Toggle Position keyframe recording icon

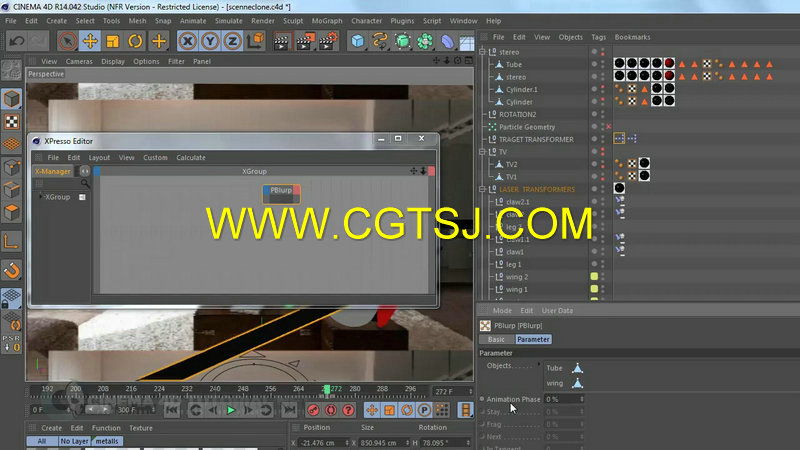point(372,410)
